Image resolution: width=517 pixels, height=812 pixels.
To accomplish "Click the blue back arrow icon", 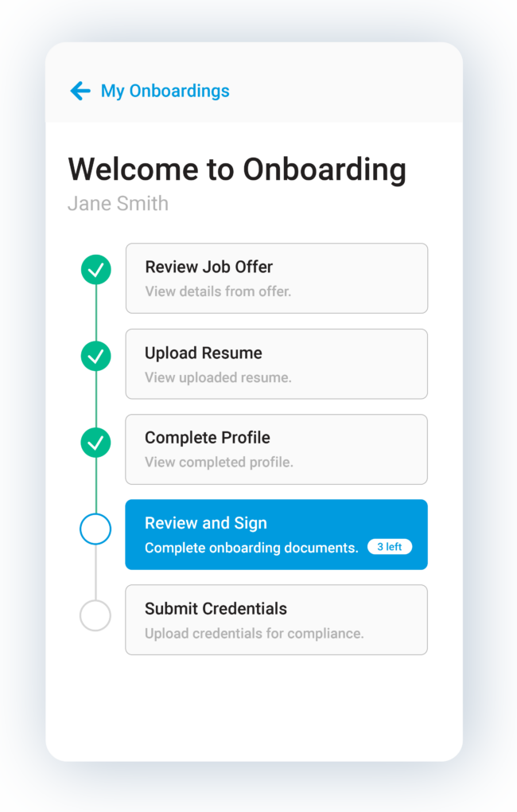I will [x=80, y=91].
